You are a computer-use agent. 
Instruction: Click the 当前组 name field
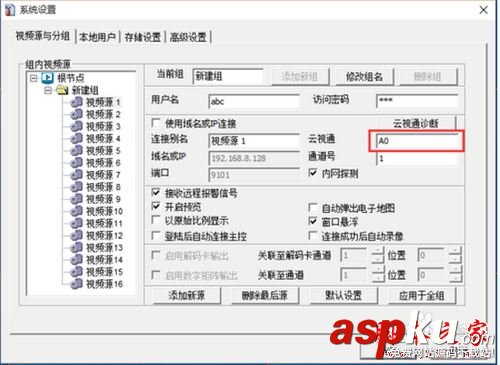tap(228, 76)
